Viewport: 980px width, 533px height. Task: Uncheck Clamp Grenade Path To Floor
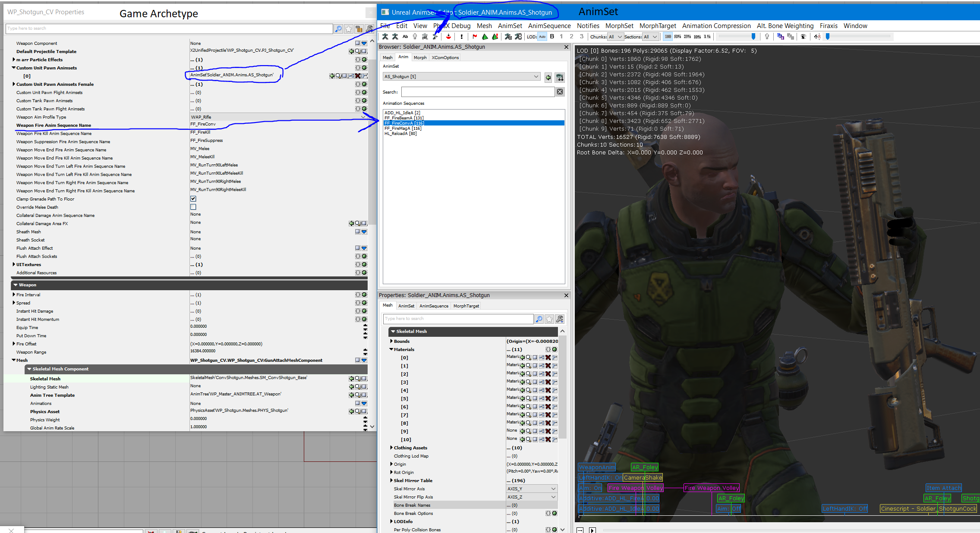click(193, 199)
